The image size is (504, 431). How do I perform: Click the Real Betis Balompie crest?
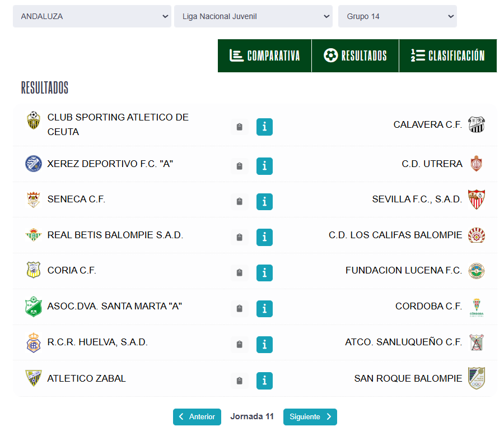(x=34, y=235)
